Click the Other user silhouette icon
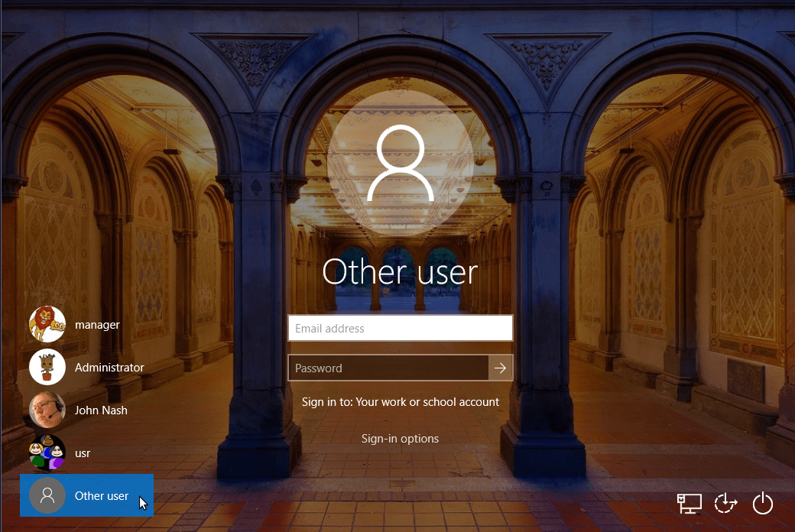 [x=47, y=495]
